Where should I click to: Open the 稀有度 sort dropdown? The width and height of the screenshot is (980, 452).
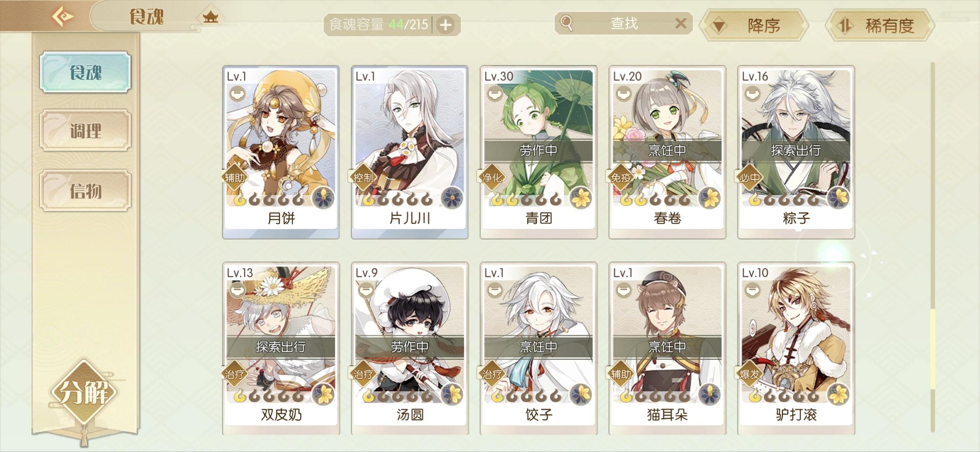point(880,26)
